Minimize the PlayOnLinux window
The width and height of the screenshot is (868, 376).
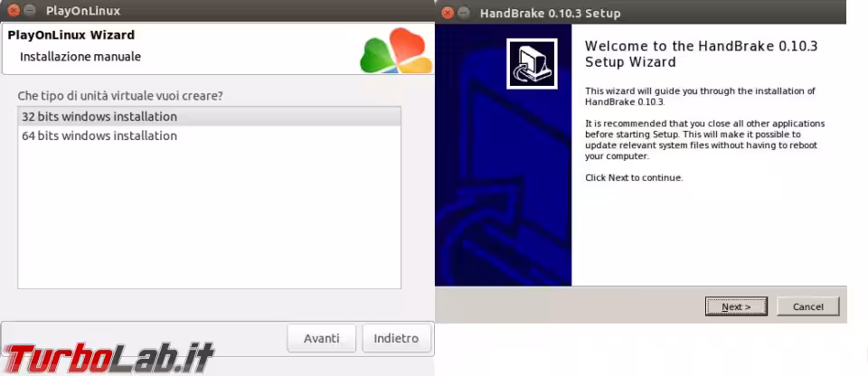30,11
